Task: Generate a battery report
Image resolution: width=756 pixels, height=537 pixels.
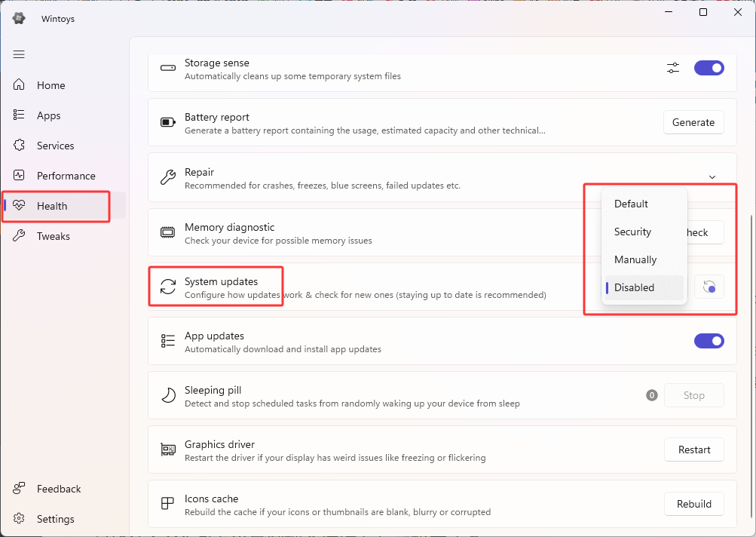Action: click(x=693, y=122)
